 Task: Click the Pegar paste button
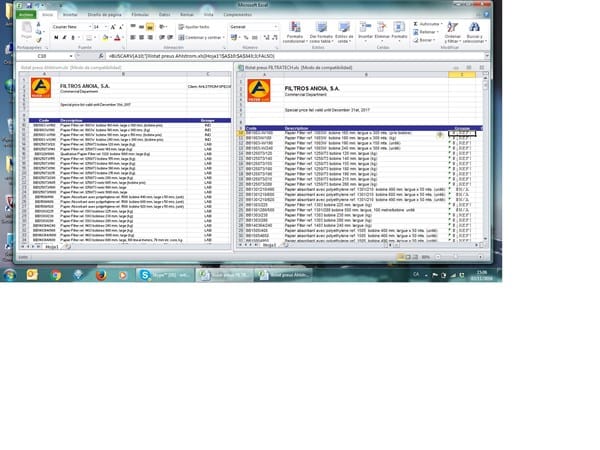pyautogui.click(x=26, y=31)
